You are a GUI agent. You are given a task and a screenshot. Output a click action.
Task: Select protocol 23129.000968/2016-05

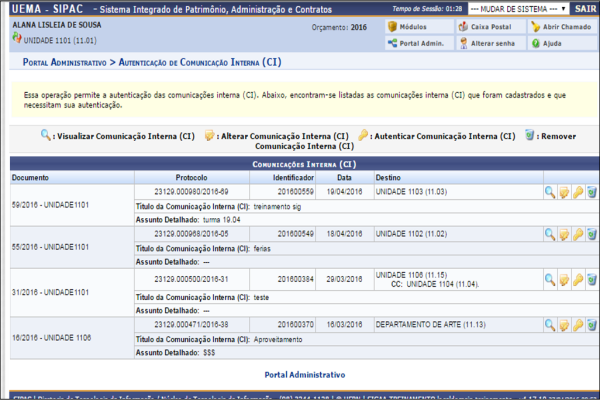coord(191,234)
